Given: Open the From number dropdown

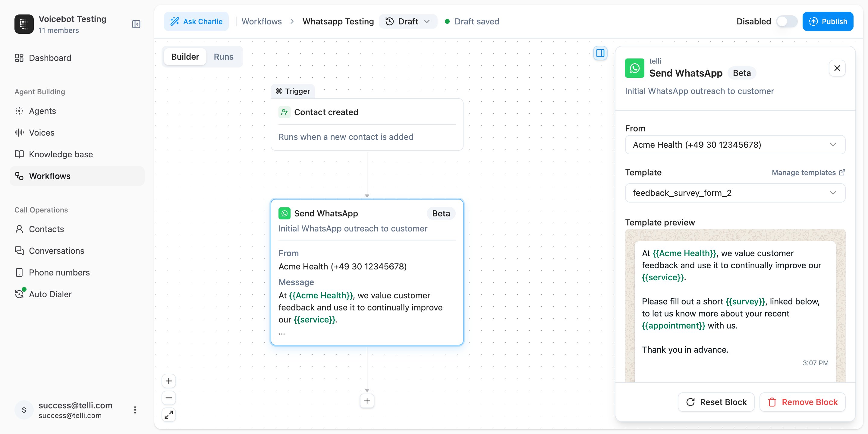Looking at the screenshot, I should pos(735,145).
